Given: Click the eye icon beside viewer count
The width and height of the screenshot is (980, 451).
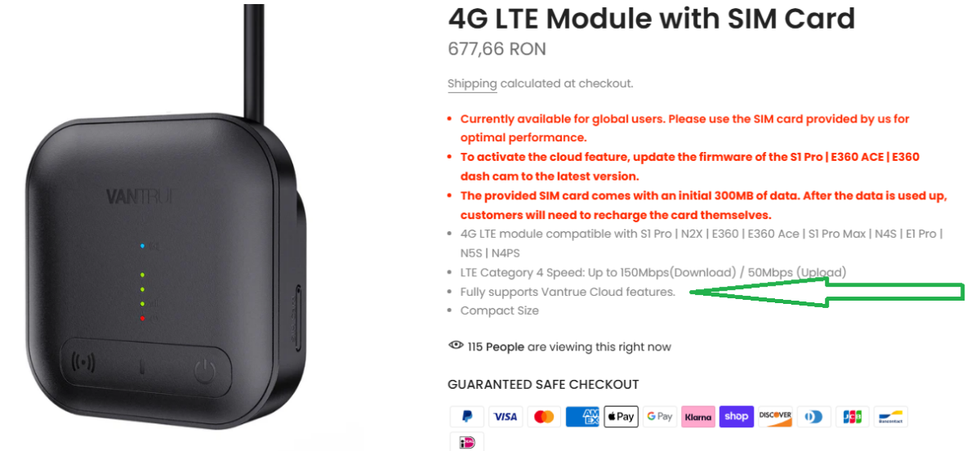Looking at the screenshot, I should [457, 346].
